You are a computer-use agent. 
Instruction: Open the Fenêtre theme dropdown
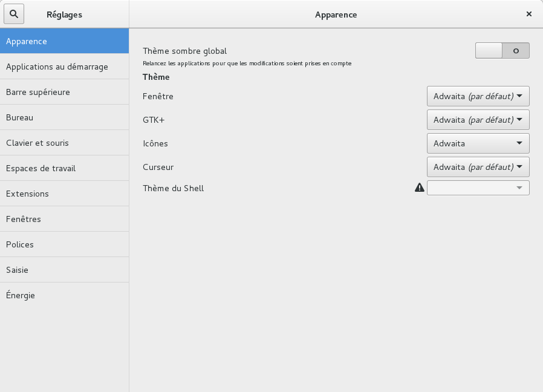[478, 96]
